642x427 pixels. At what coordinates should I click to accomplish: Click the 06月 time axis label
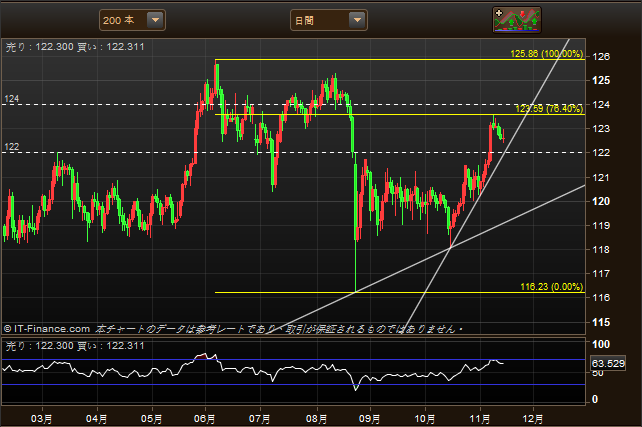204,419
